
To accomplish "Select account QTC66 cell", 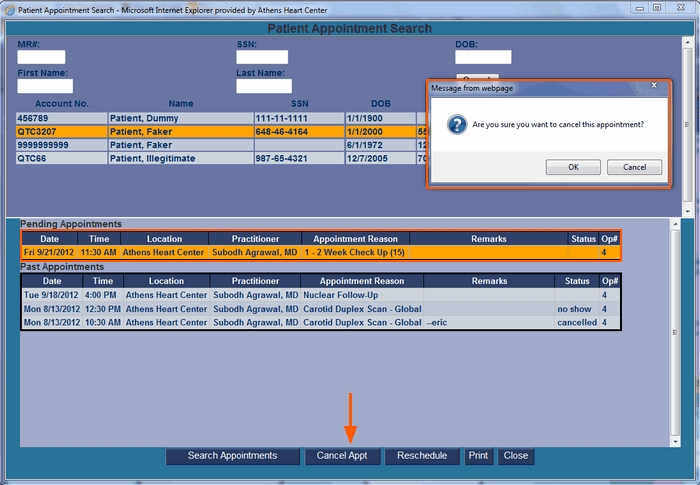I will (x=62, y=159).
